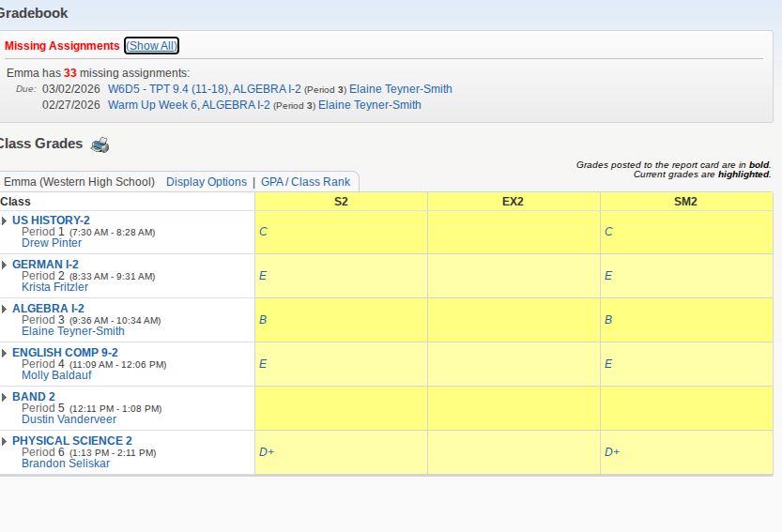
Task: Open the S2 grade C for US History
Action: [263, 232]
